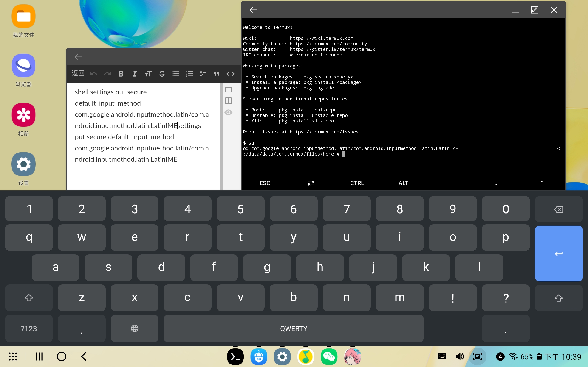This screenshot has height=367, width=588.
Task: Apply italic formatting in the note editor
Action: (x=134, y=74)
